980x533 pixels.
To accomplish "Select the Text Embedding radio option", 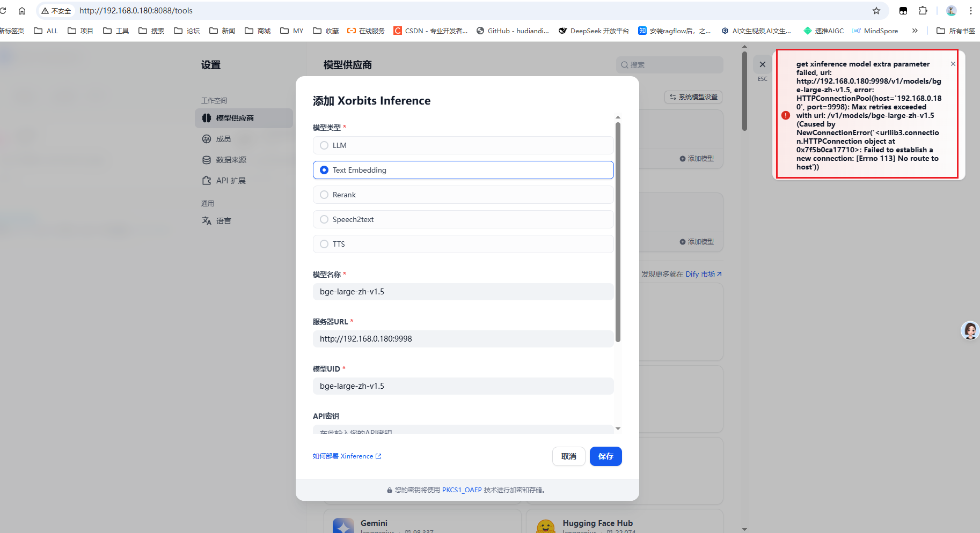I will click(463, 170).
